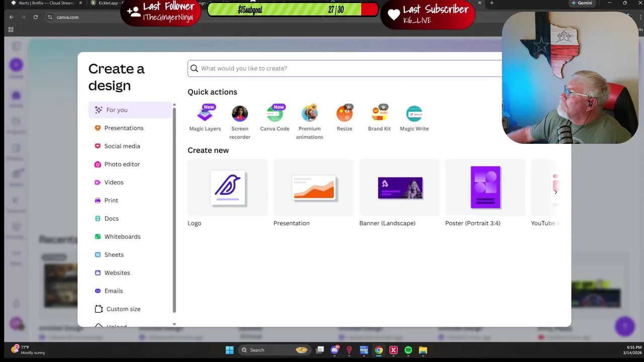Create a new Logo design

coord(227,193)
